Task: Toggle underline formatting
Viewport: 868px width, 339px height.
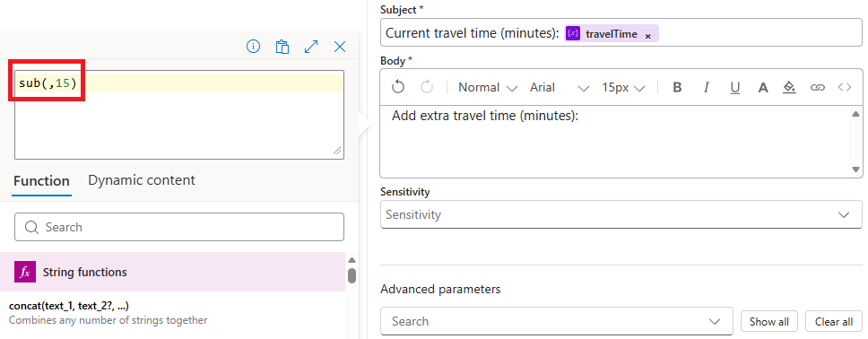Action: pyautogui.click(x=734, y=88)
